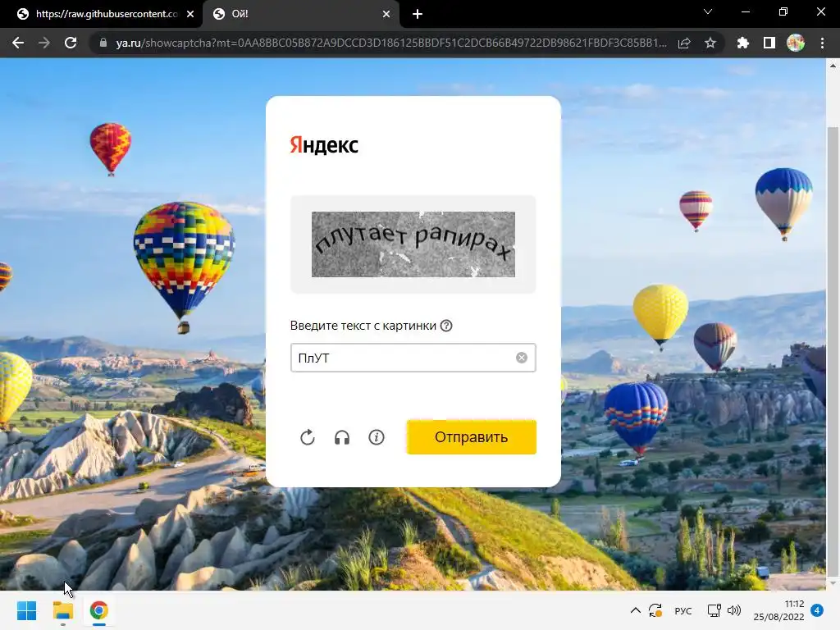Go back in browser history
840x630 pixels.
(x=18, y=43)
